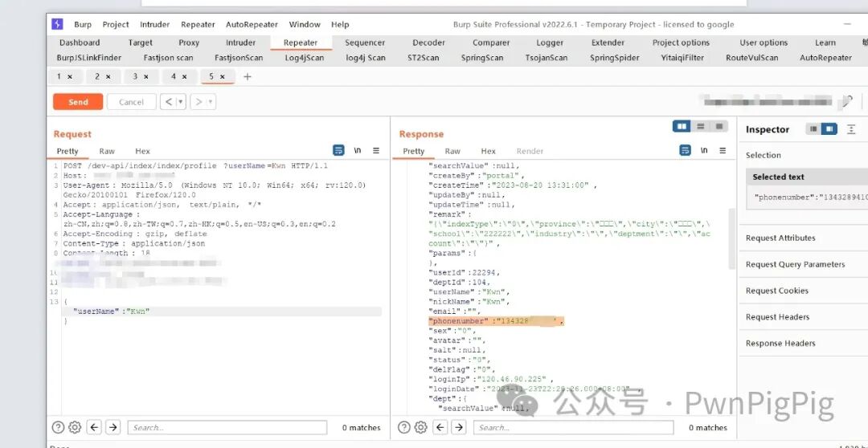The image size is (868, 448).
Task: Open Response search help question icon
Action: click(404, 427)
